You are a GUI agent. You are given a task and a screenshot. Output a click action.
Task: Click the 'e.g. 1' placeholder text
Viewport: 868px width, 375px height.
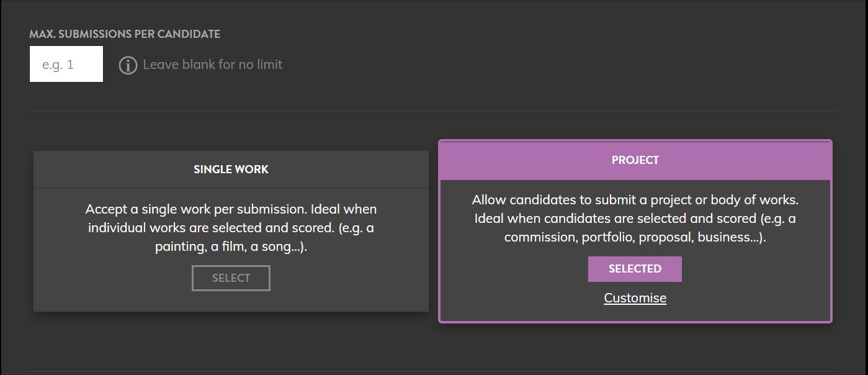pyautogui.click(x=58, y=65)
